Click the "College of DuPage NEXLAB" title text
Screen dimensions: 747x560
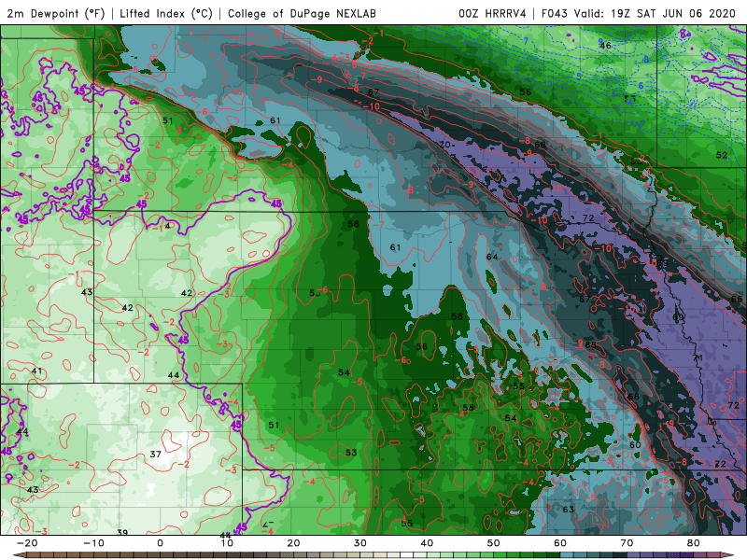coord(302,13)
